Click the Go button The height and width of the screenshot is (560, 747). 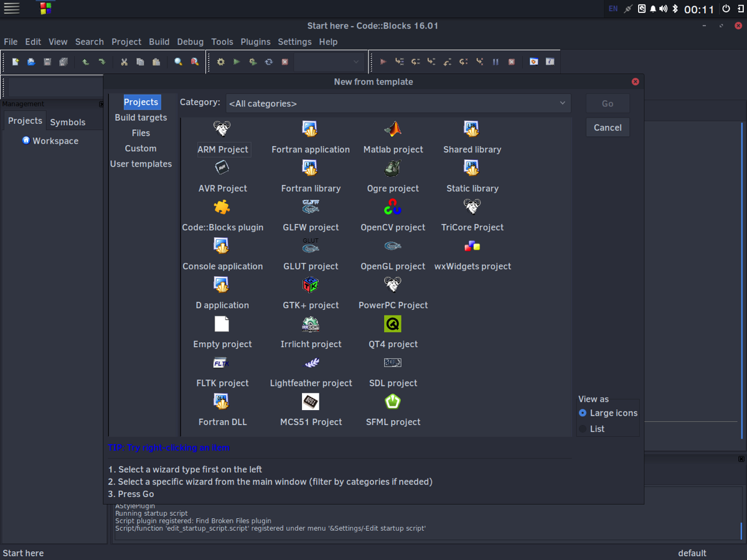coord(608,104)
